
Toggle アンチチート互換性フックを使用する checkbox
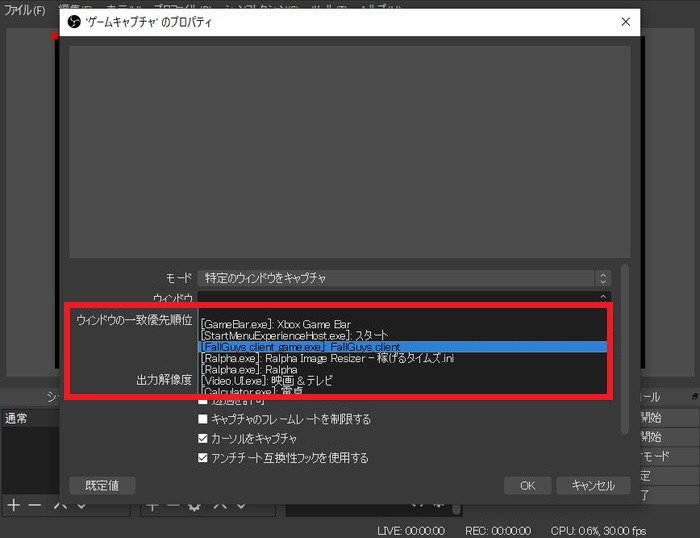(203, 458)
